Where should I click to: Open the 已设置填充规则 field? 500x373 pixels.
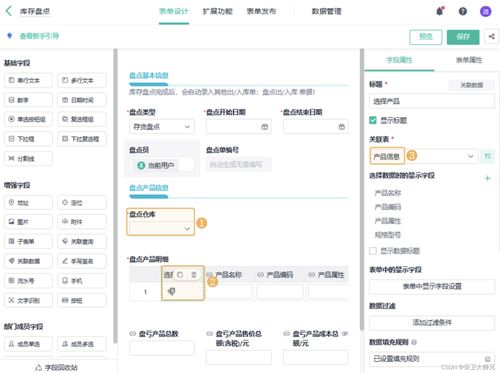coord(432,359)
